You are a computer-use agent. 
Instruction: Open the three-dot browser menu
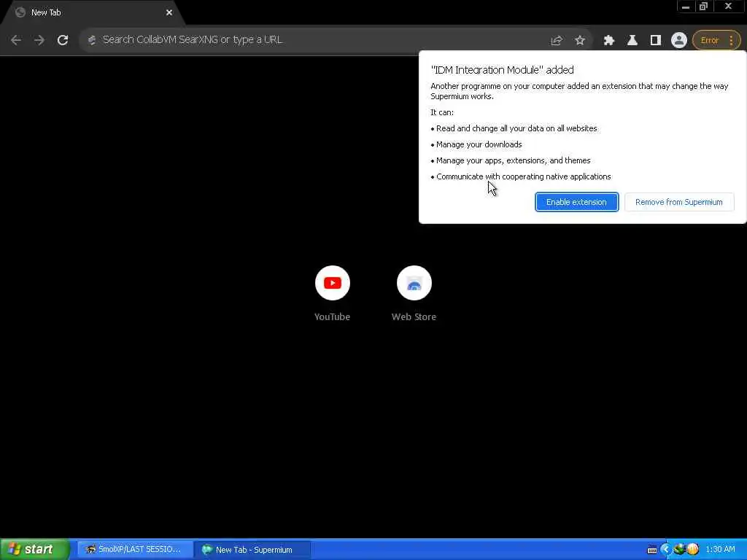(731, 41)
